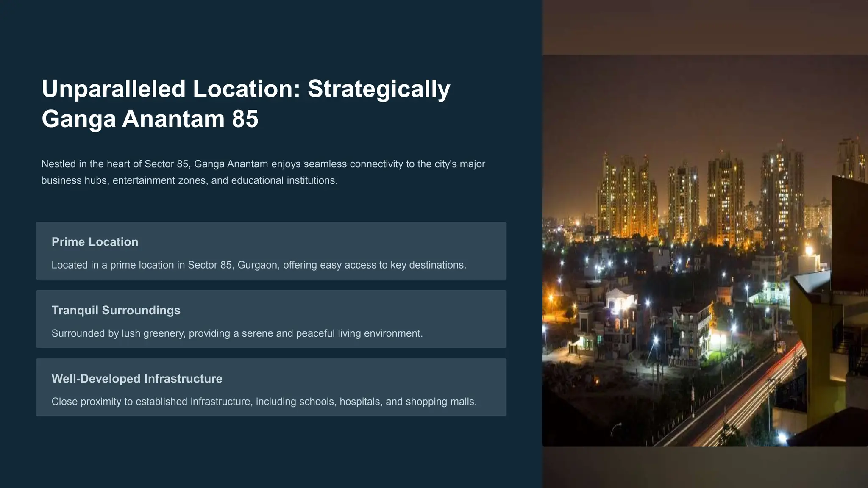This screenshot has width=868, height=488.
Task: Click the intro paragraph starting 'Nestled in the heart'
Action: click(x=263, y=164)
